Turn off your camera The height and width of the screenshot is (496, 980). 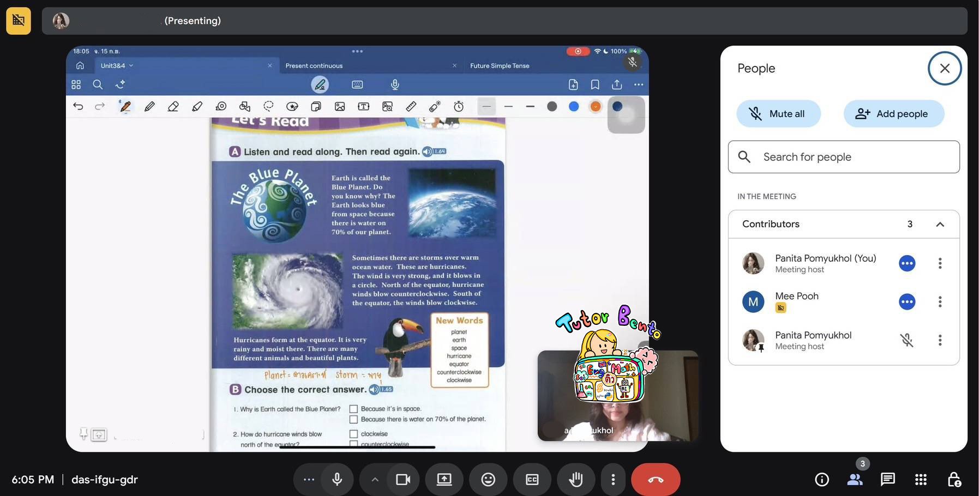(x=402, y=479)
